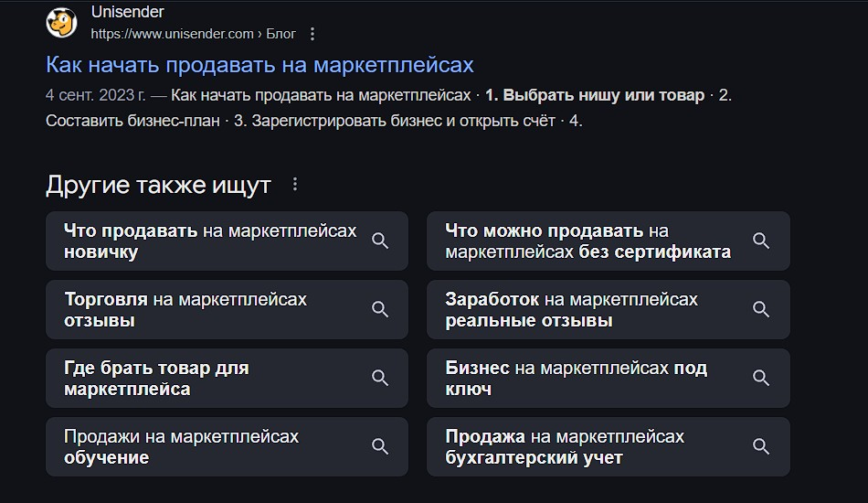Open 'Как начать продавать на маркетплейсах' result
This screenshot has height=503, width=868.
[x=259, y=65]
